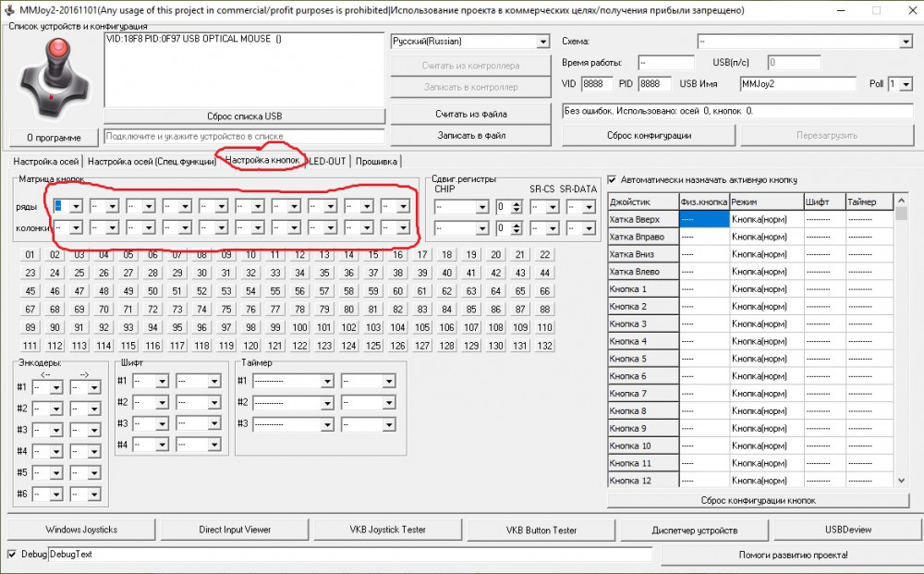Select the Хатка Вверх physical button cell
Image resolution: width=924 pixels, height=574 pixels.
(703, 219)
